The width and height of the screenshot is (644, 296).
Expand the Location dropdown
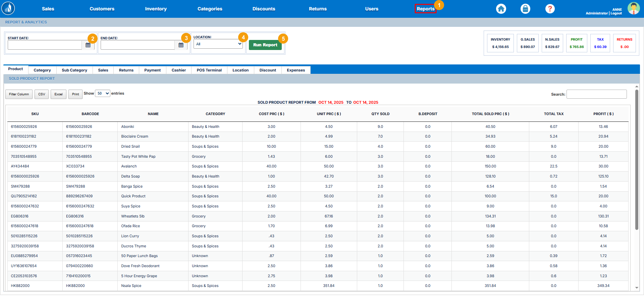point(218,44)
